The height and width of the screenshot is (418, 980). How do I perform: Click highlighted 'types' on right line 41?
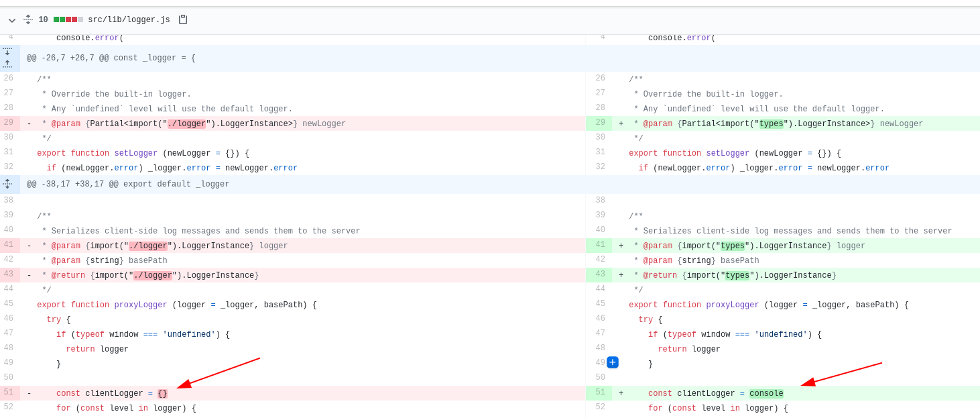tap(733, 246)
